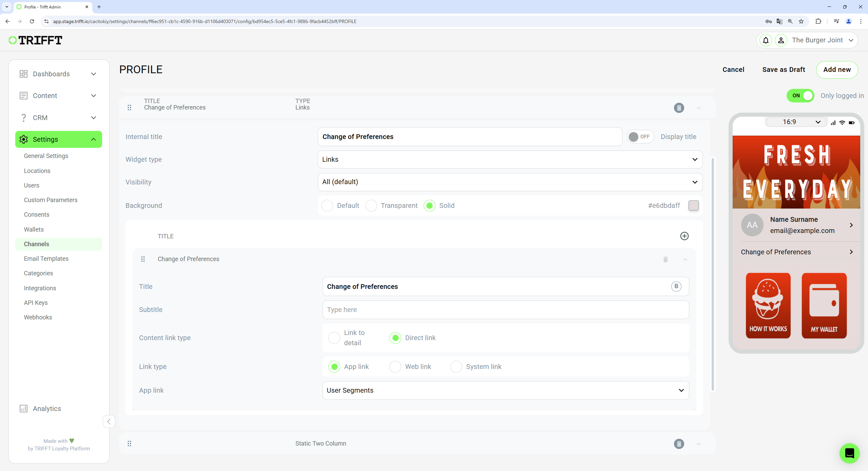Click the bold B icon in Title field
868x471 pixels.
coord(676,286)
